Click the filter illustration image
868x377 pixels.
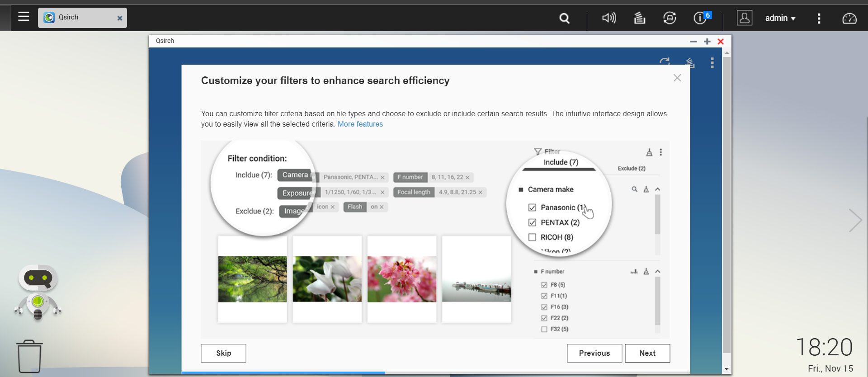pyautogui.click(x=435, y=240)
